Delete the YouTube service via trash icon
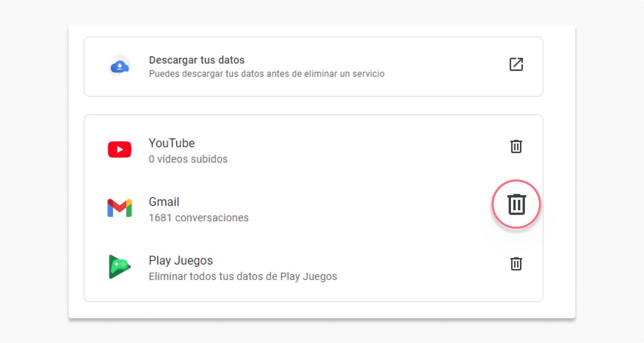644x343 pixels. tap(516, 147)
